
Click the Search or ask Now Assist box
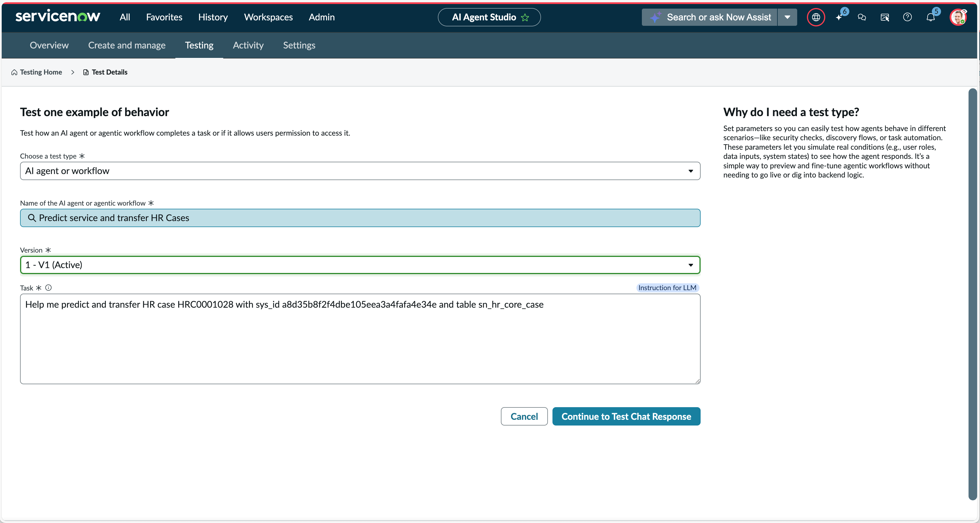[x=709, y=17]
